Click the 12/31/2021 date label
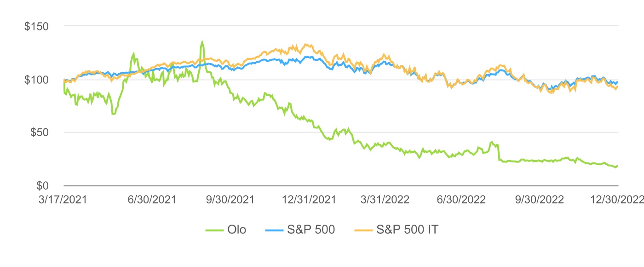The height and width of the screenshot is (267, 644). 309,200
